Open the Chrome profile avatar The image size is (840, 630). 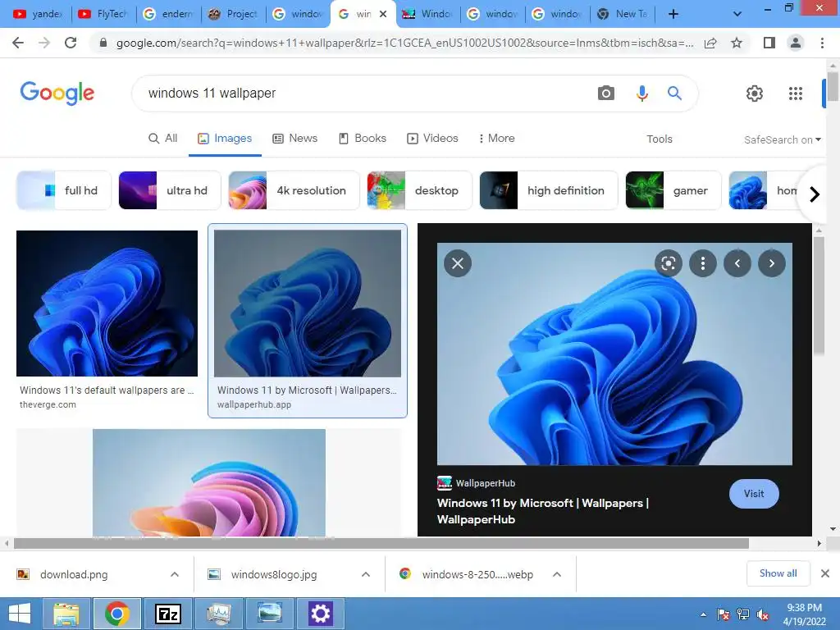click(x=796, y=43)
